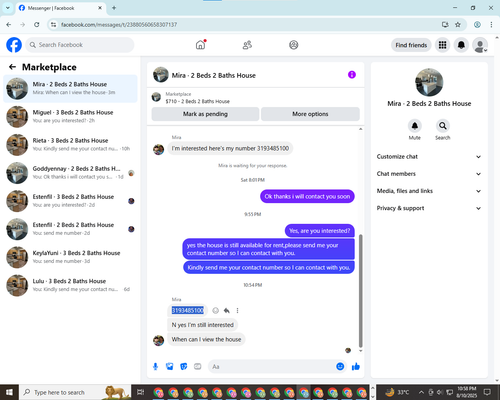Click the 'Ok thanks i will contact you soon' message
The image size is (500, 400).
[x=307, y=196]
